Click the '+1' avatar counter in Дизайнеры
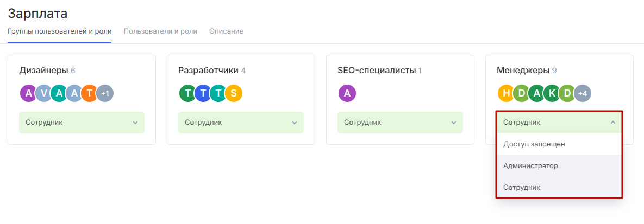This screenshot has width=644, height=224. (x=105, y=93)
